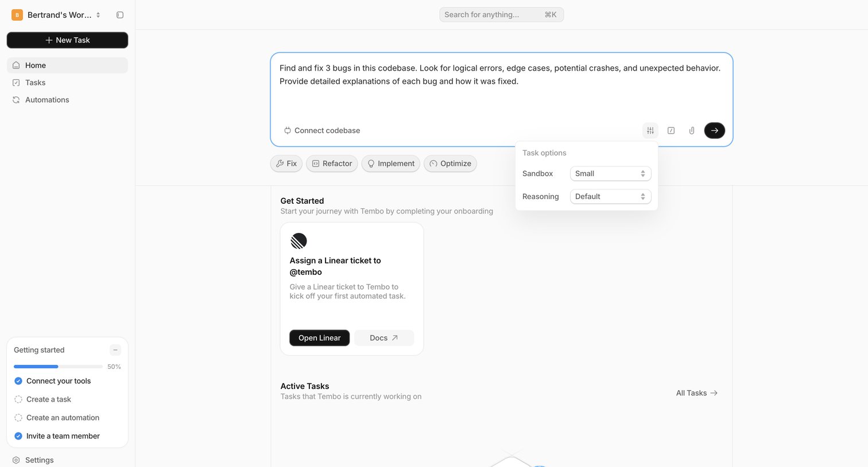868x467 pixels.
Task: Toggle the sidebar panel icon
Action: [120, 15]
